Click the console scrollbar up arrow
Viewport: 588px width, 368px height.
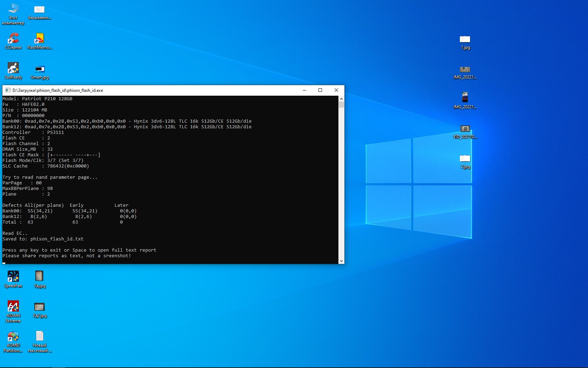(x=341, y=99)
